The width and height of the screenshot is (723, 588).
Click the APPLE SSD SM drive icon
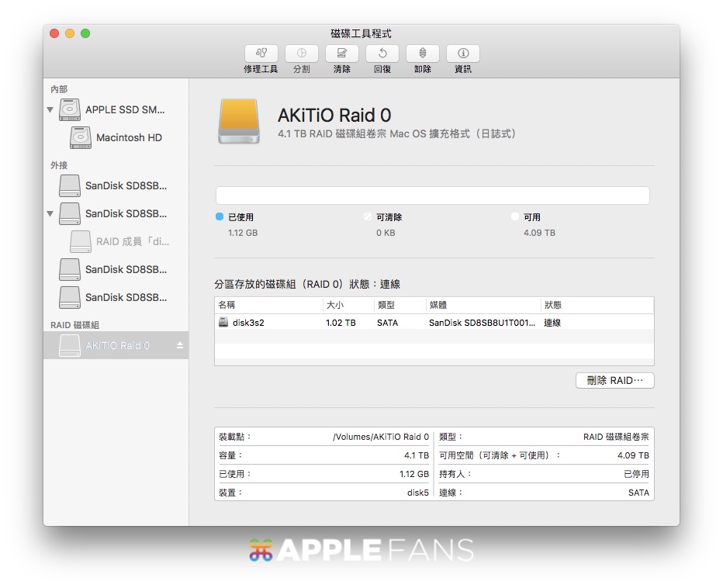(x=70, y=109)
